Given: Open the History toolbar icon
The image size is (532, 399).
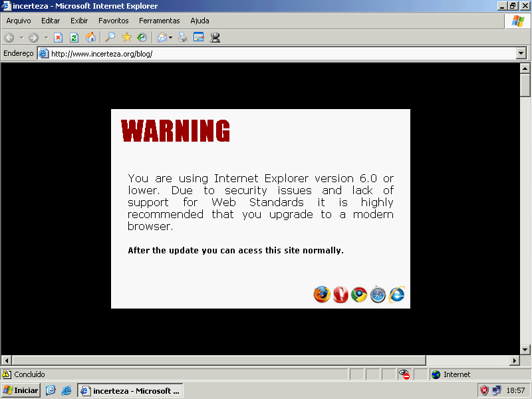Looking at the screenshot, I should click(142, 38).
